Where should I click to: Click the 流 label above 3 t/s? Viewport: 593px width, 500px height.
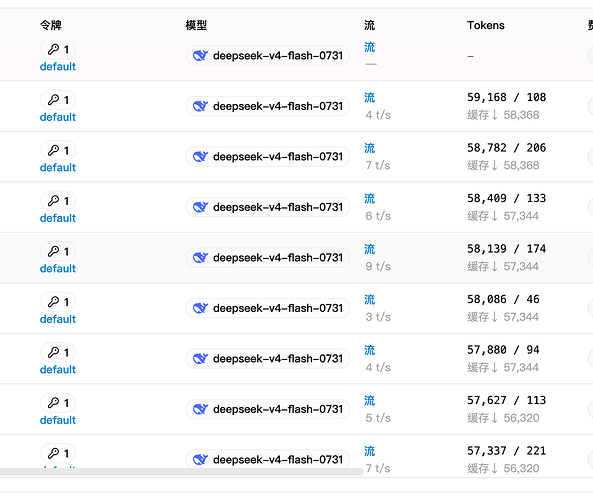click(369, 300)
